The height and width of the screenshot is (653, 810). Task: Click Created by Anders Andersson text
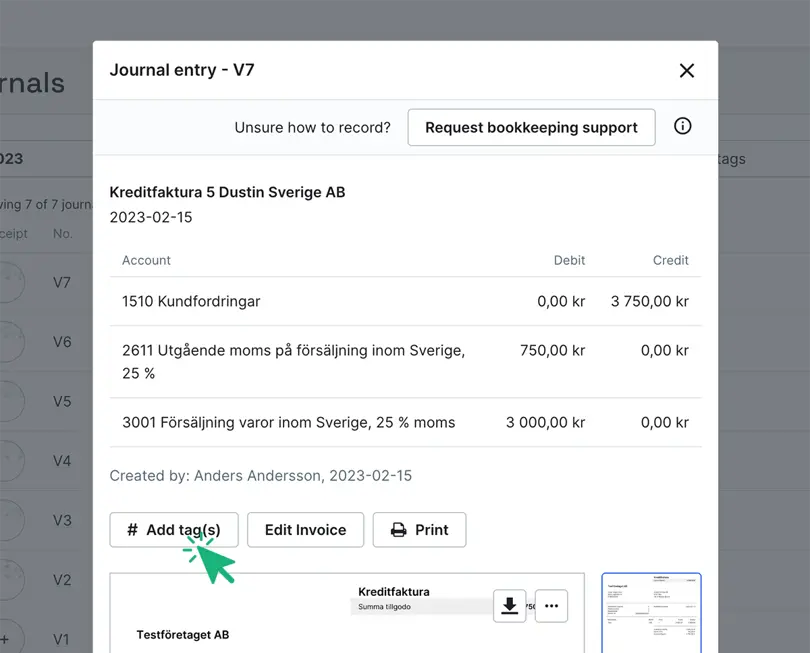coord(261,476)
